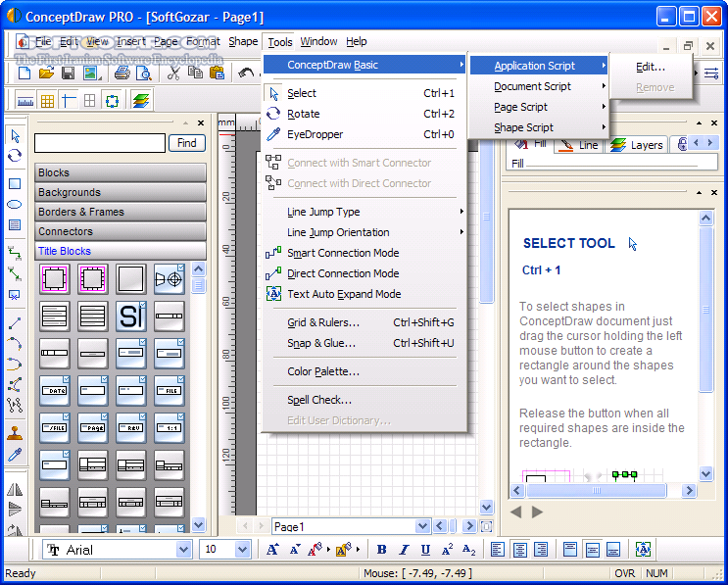Click the Print icon in toolbar

(122, 73)
